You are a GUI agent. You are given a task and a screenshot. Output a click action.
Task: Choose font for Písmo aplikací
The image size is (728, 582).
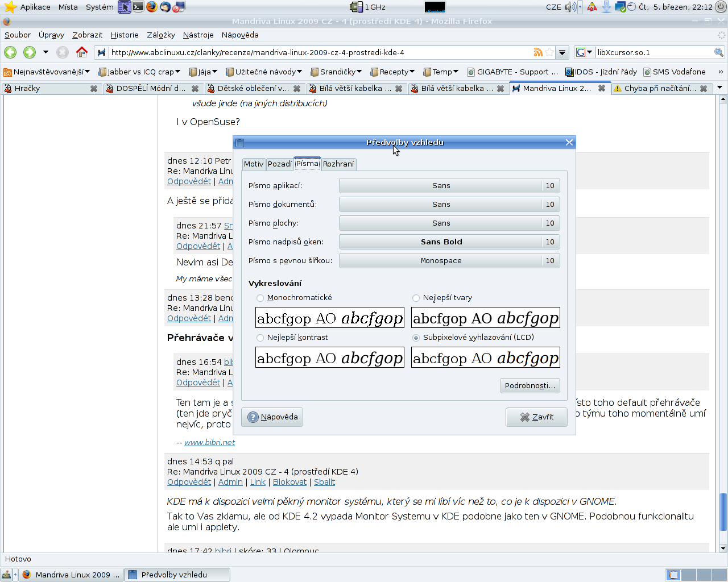[449, 186]
